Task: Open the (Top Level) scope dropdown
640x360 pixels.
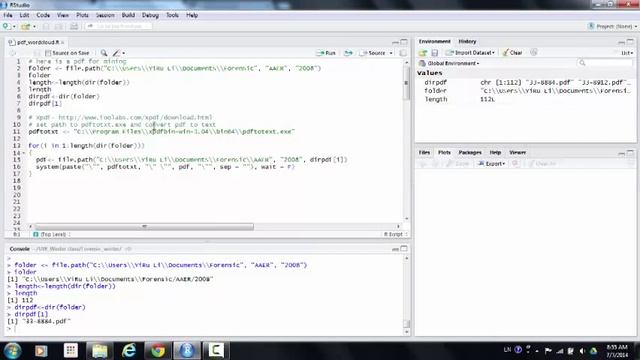Action: tap(52, 234)
